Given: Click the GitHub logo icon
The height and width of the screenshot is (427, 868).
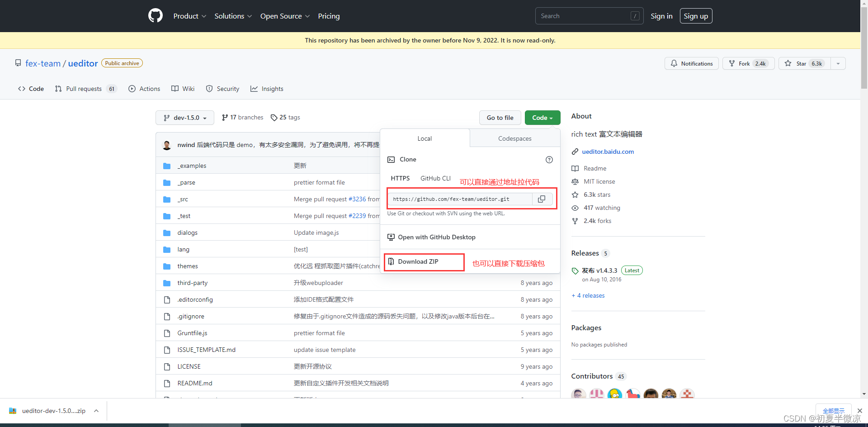Looking at the screenshot, I should click(156, 16).
